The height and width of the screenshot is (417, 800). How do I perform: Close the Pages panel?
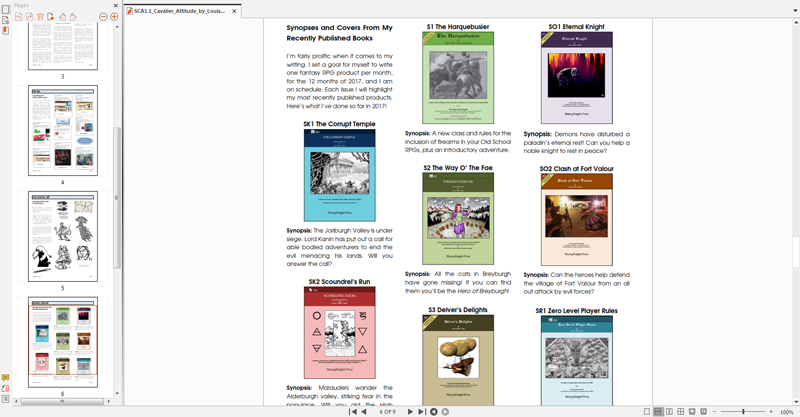tap(115, 5)
